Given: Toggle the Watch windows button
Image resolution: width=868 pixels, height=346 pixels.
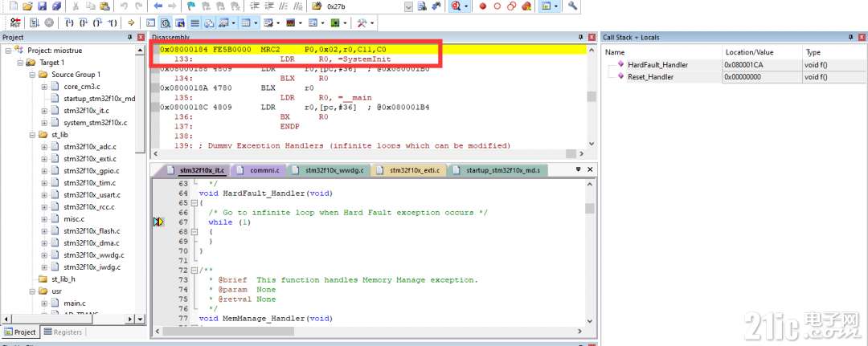Looking at the screenshot, I should 224,23.
